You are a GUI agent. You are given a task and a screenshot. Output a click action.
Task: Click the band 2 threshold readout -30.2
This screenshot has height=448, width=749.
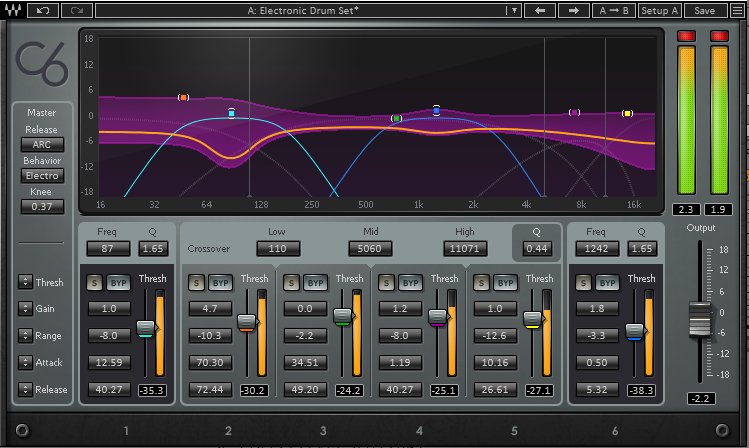coord(253,390)
